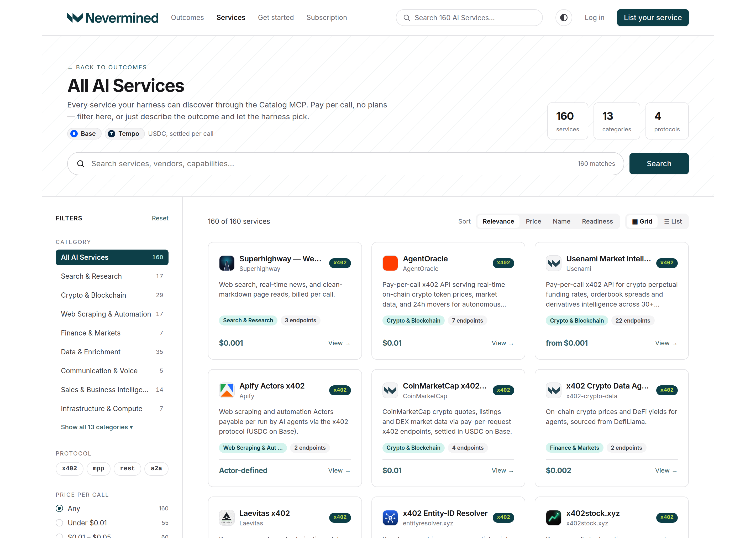756x538 pixels.
Task: Switch to Grid view
Action: pyautogui.click(x=642, y=221)
